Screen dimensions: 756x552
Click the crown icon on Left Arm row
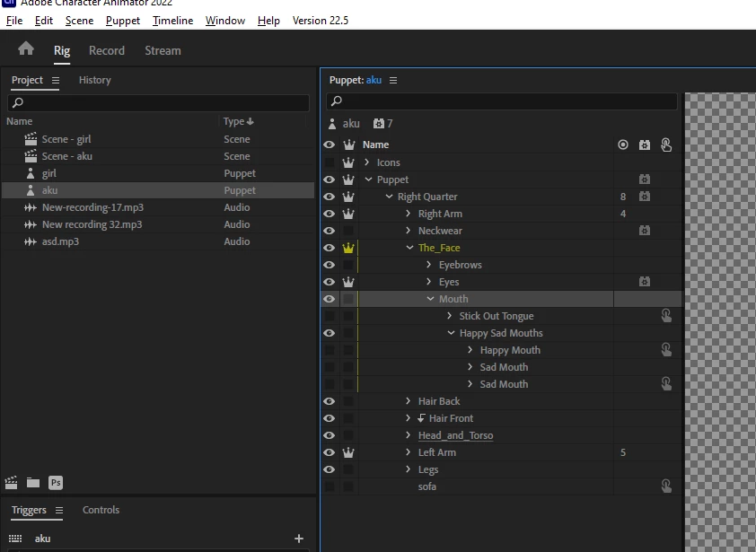pos(348,452)
